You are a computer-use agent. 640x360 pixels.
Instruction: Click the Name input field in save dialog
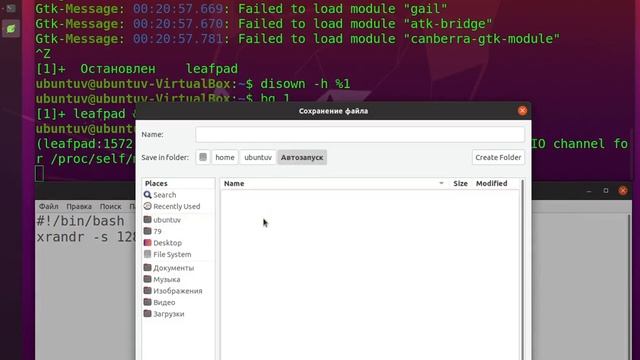[360, 134]
